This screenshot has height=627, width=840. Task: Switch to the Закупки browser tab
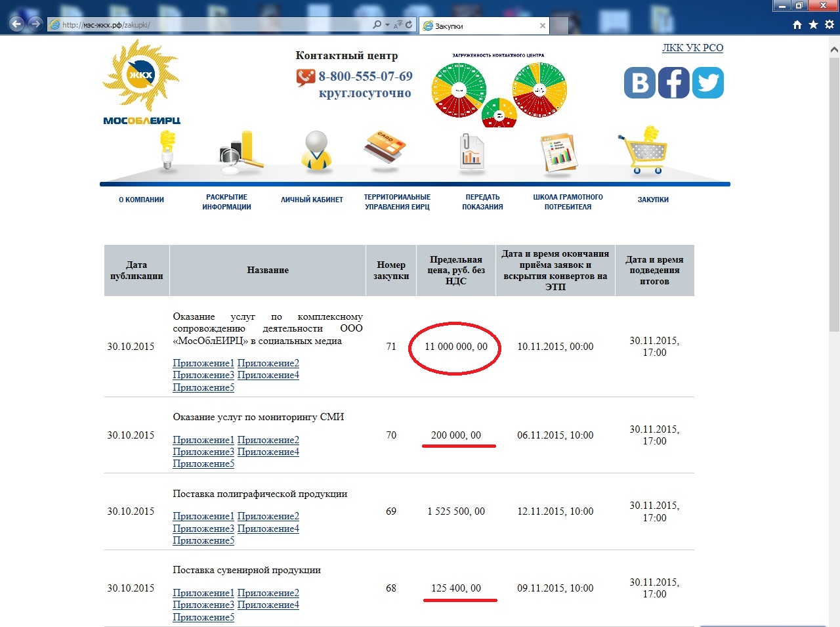click(x=483, y=26)
